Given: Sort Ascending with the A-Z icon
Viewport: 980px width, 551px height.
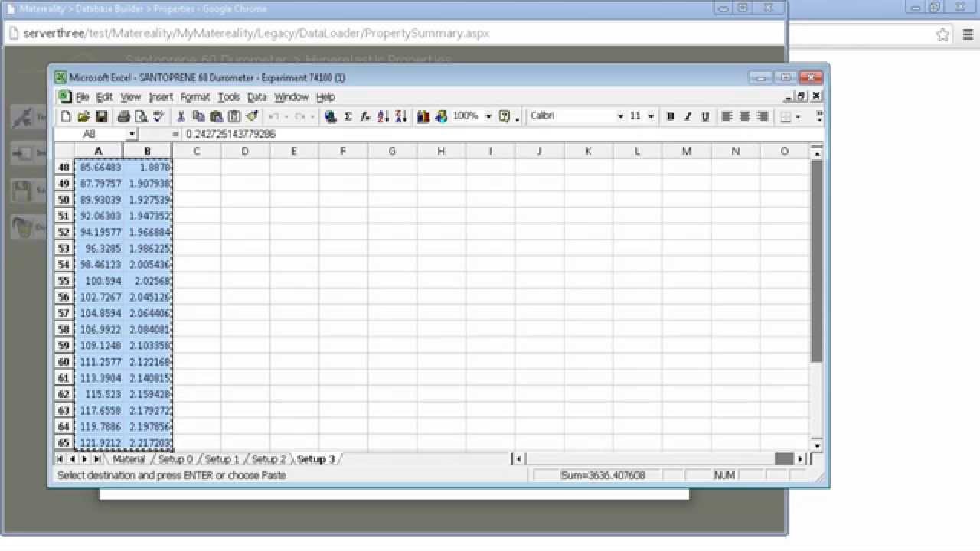Looking at the screenshot, I should click(383, 116).
